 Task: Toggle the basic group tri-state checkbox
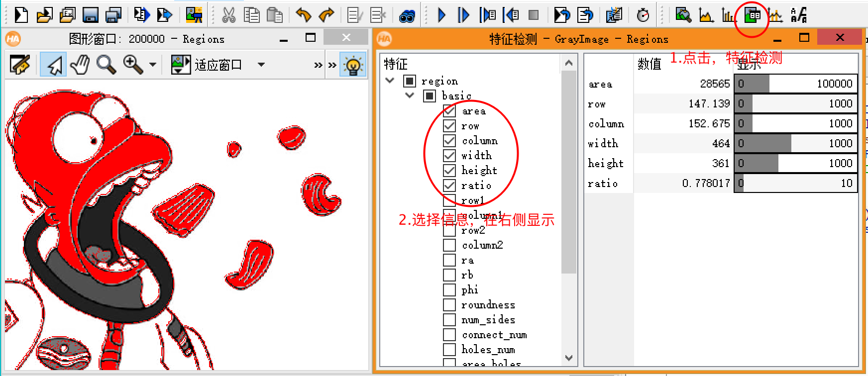tap(430, 95)
